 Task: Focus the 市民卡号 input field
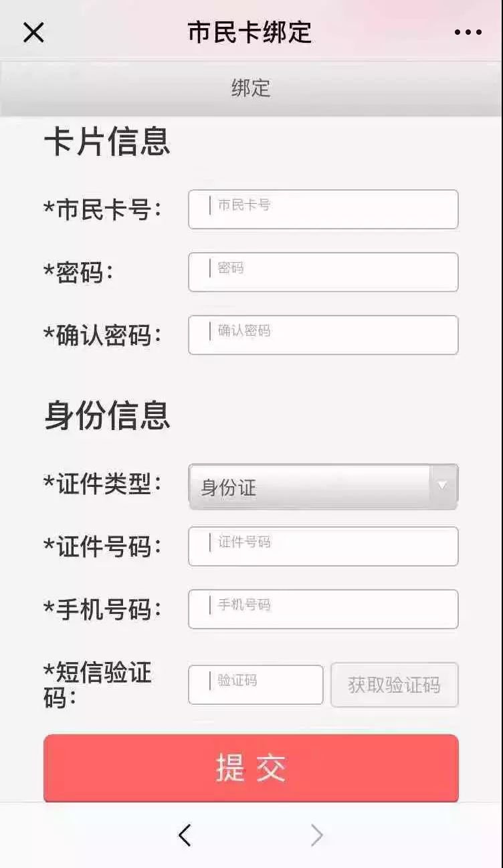pyautogui.click(x=323, y=209)
